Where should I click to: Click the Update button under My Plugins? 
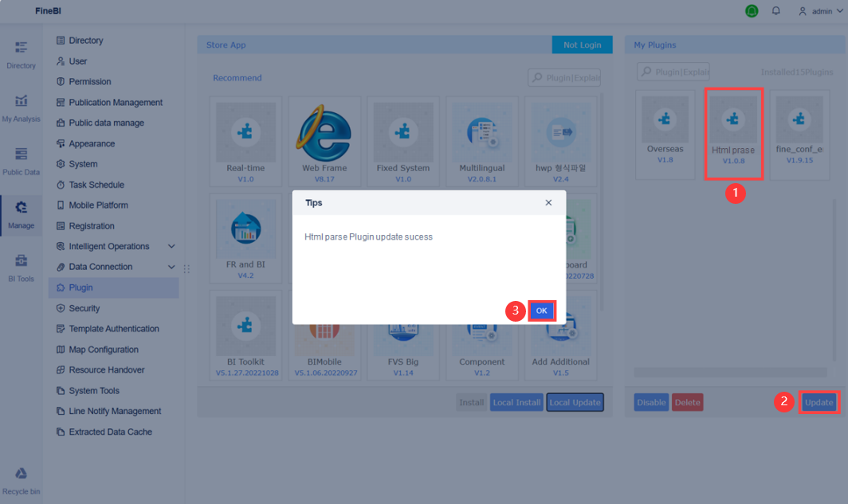click(x=819, y=402)
